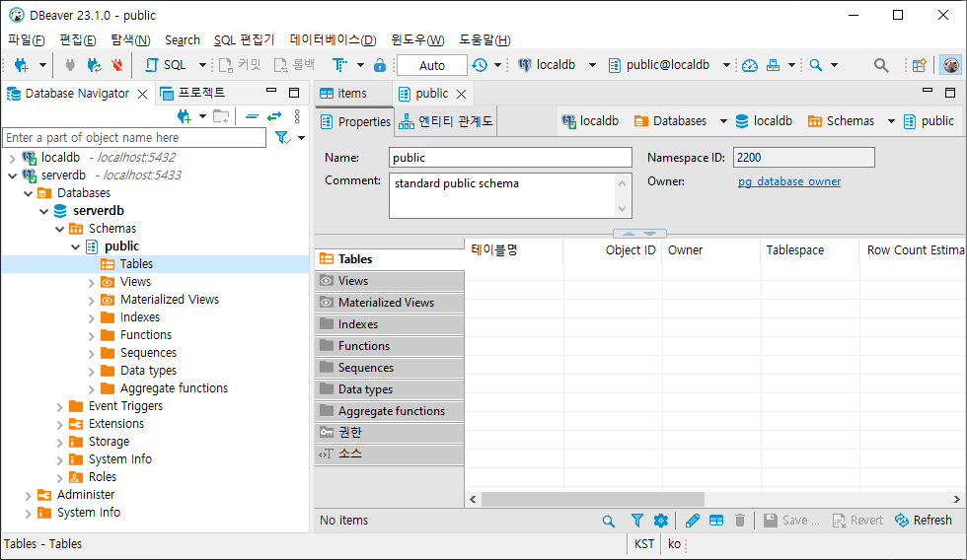Click the New Database Connection toolbar icon
The width and height of the screenshot is (967, 560).
point(22,65)
